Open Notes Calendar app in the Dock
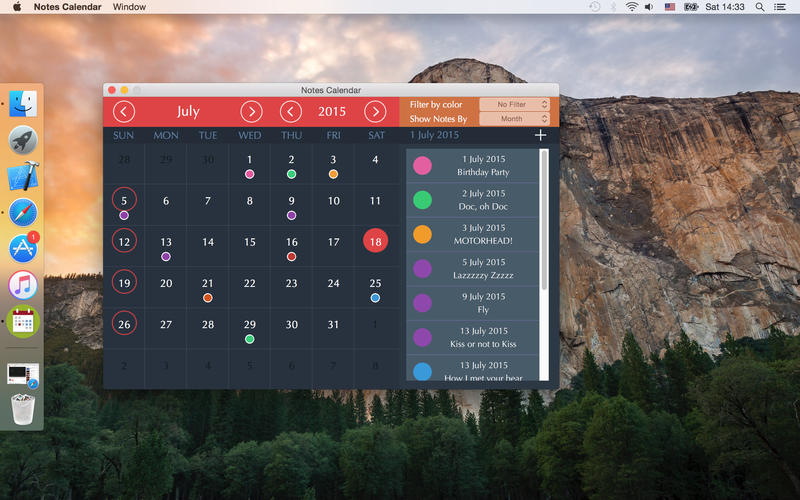This screenshot has width=800, height=500. 23,321
